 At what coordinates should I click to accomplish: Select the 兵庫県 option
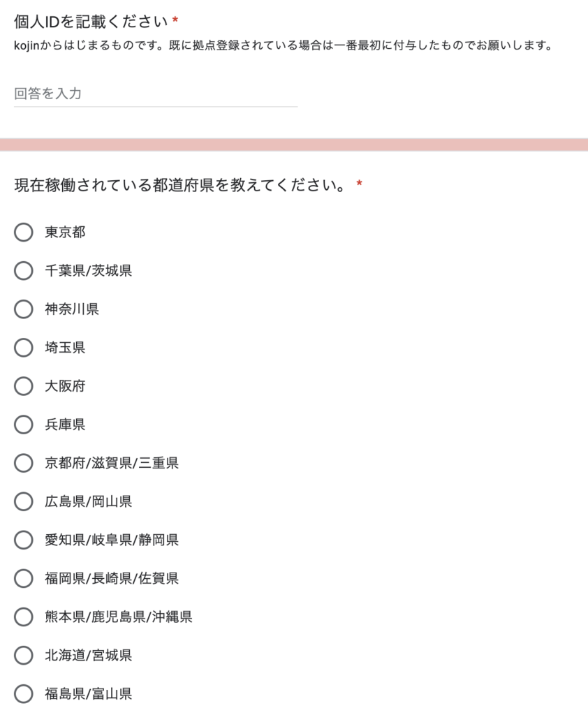point(23,425)
